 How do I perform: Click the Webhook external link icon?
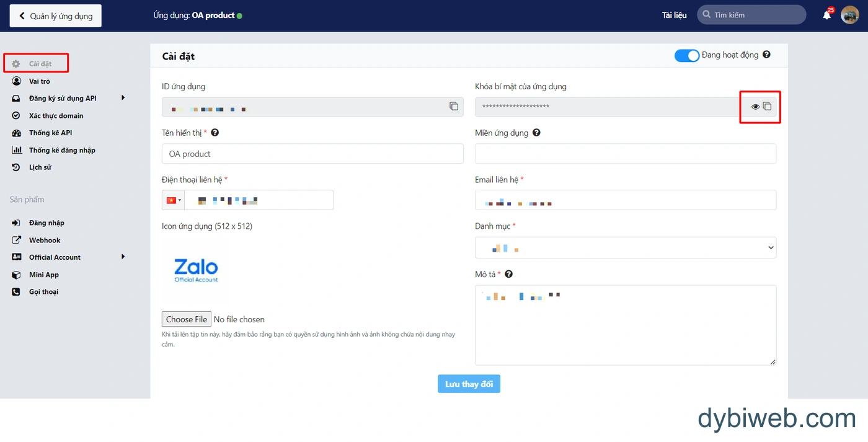coord(16,240)
